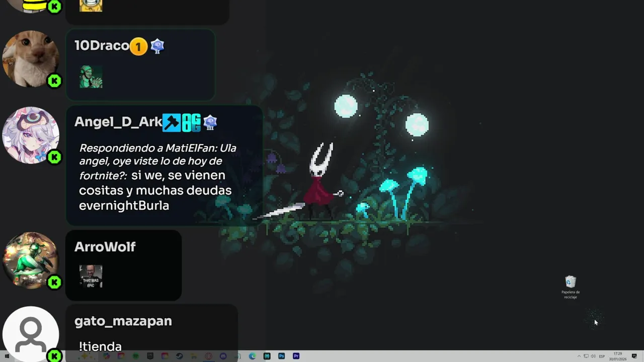Select the Angel_D_Ark username
This screenshot has height=362, width=644.
[118, 122]
